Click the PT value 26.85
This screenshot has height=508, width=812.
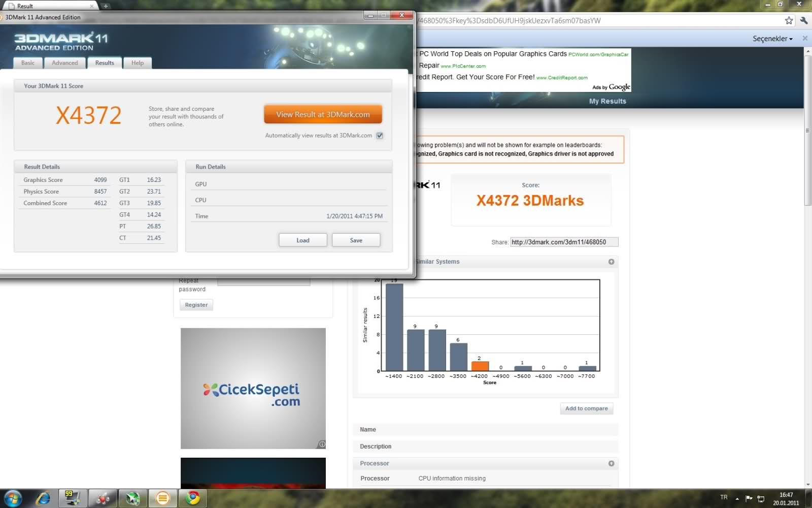(x=154, y=227)
